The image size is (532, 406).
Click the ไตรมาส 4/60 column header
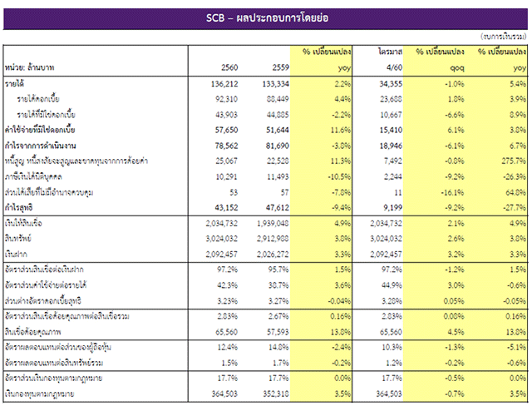(390, 59)
